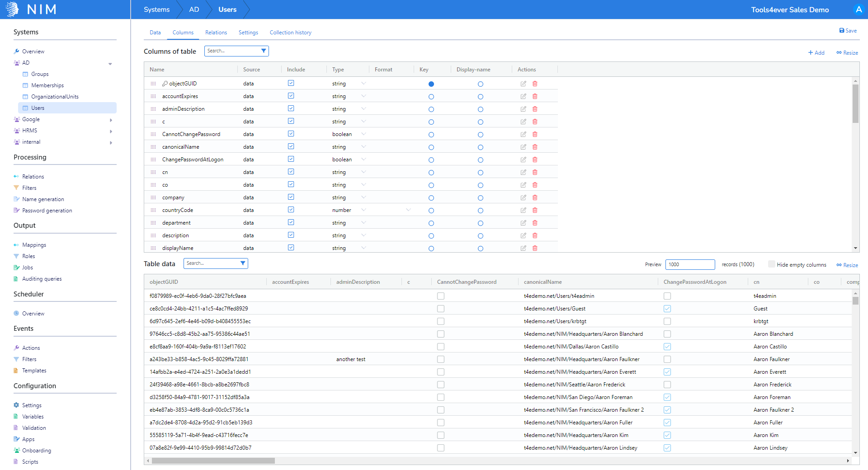868x470 pixels.
Task: Click the filter funnel in Columns search
Action: click(264, 51)
